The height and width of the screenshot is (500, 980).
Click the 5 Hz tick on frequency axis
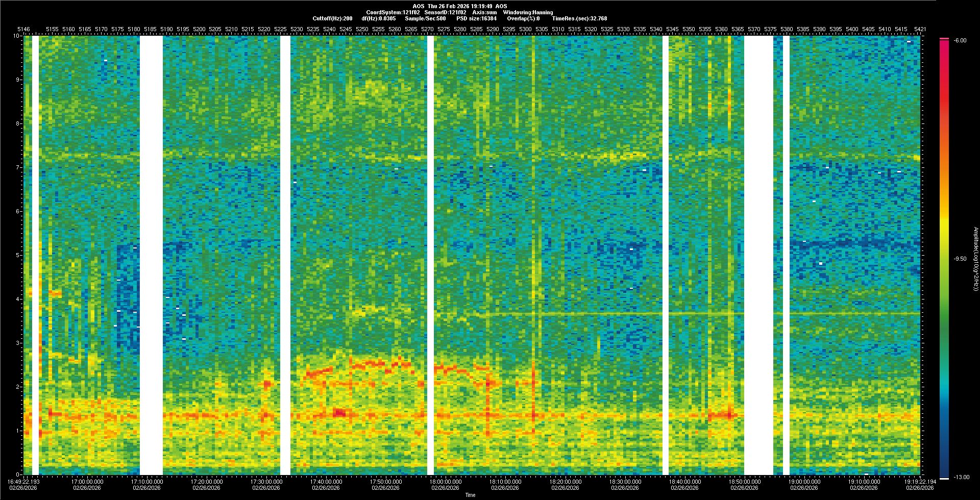pos(17,255)
